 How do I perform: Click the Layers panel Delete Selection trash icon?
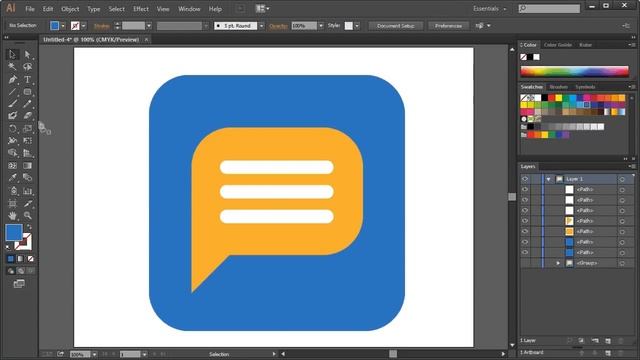(x=621, y=340)
